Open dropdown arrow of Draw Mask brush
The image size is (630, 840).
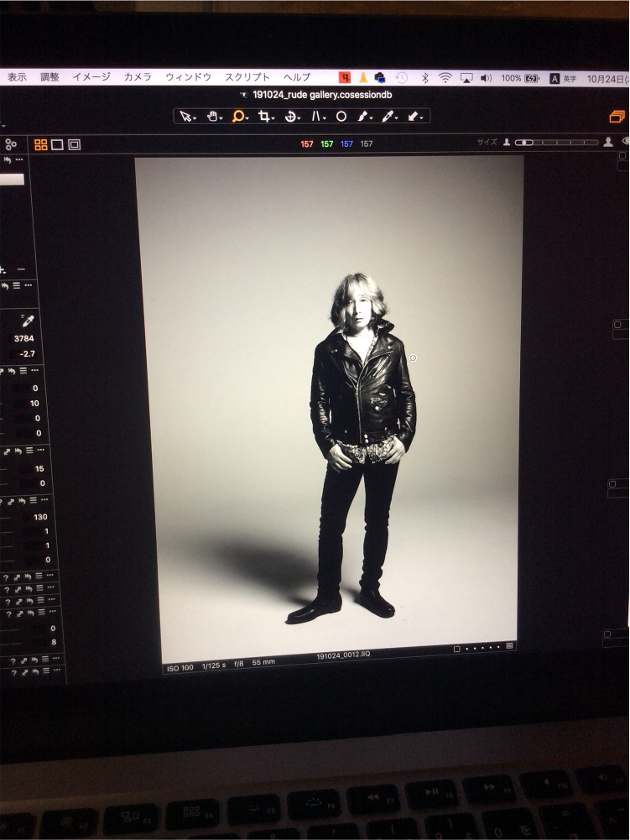click(372, 118)
